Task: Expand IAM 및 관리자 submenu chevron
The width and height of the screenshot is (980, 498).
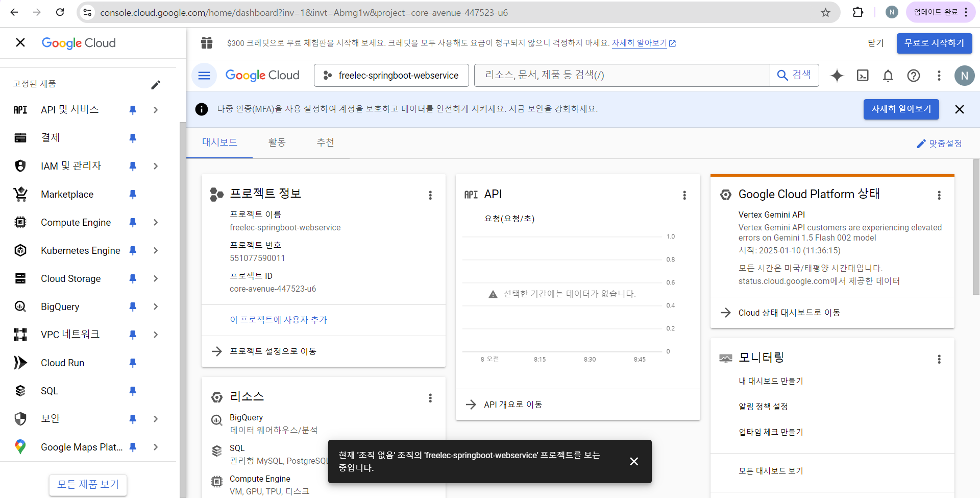Action: tap(156, 166)
